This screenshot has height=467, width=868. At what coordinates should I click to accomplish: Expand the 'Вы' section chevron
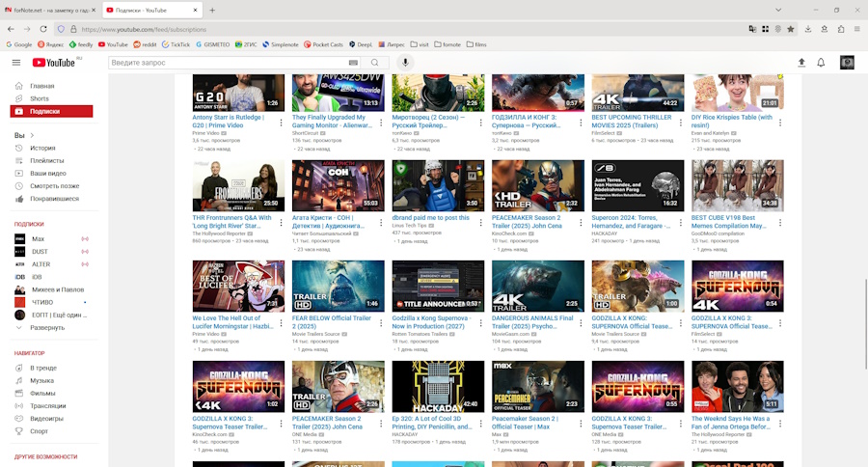point(32,135)
